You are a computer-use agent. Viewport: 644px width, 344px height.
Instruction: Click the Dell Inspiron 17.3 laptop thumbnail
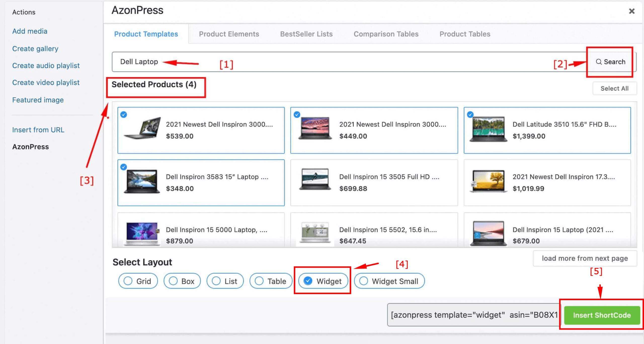coord(488,181)
